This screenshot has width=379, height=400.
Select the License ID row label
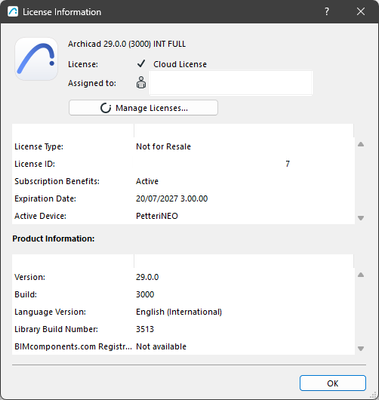tap(35, 164)
